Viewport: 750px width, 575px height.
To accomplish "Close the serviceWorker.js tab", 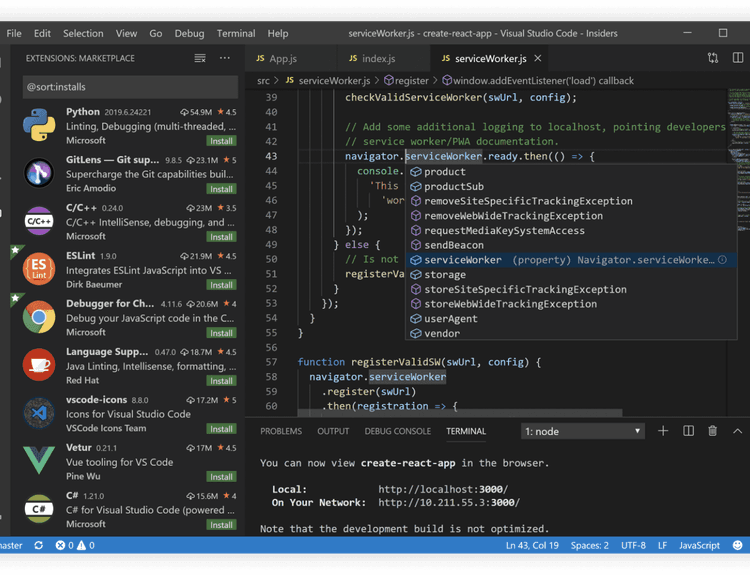I will (538, 58).
